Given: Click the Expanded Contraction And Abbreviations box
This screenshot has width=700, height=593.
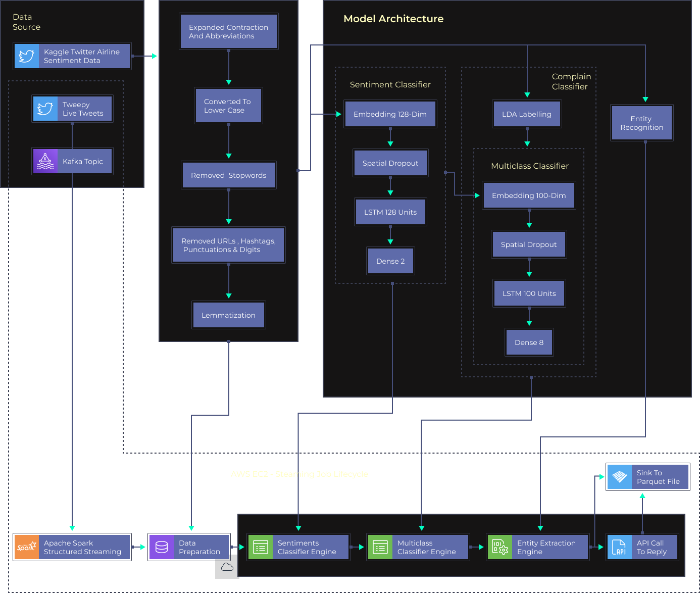Looking at the screenshot, I should pyautogui.click(x=228, y=31).
